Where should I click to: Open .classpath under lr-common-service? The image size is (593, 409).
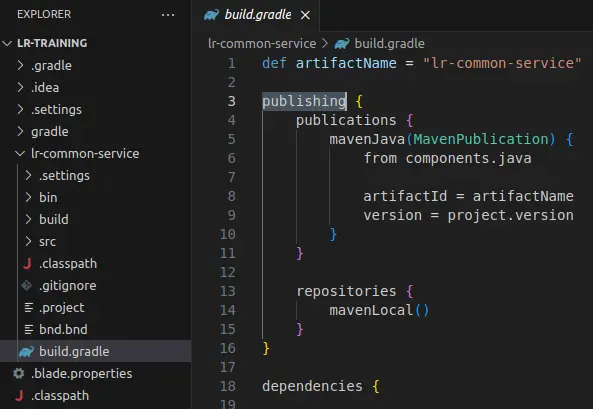[68, 263]
